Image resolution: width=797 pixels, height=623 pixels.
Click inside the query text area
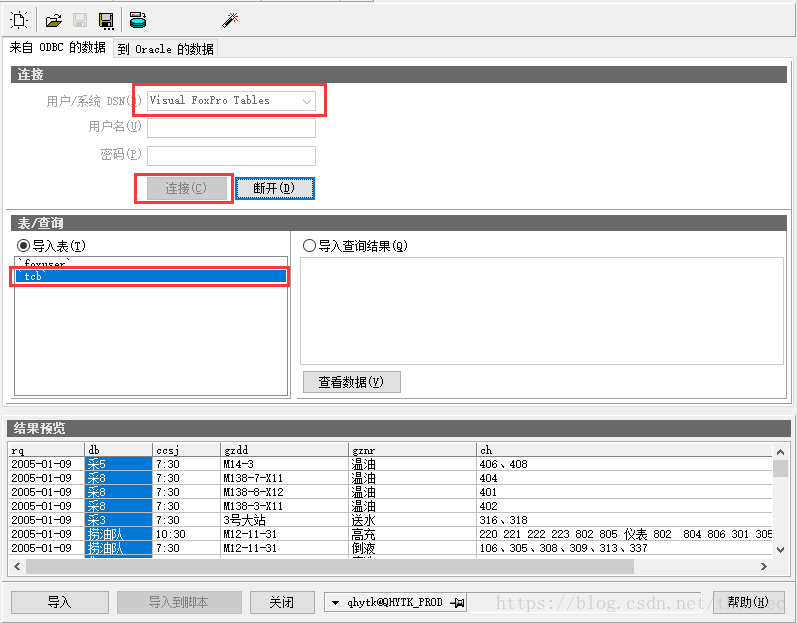tap(542, 311)
